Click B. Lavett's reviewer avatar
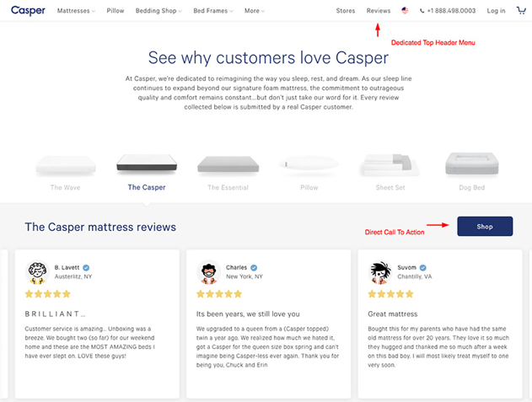 (37, 272)
